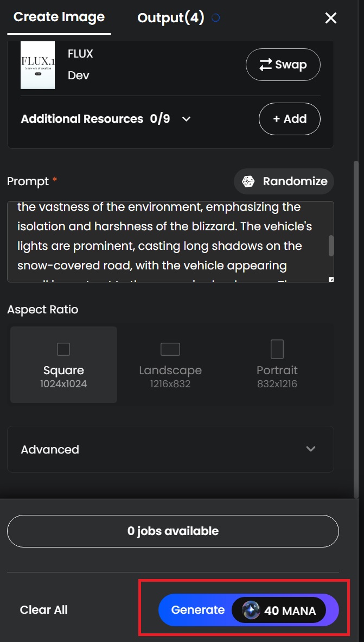
Task: Click the dice icon next to Randomize
Action: click(248, 181)
